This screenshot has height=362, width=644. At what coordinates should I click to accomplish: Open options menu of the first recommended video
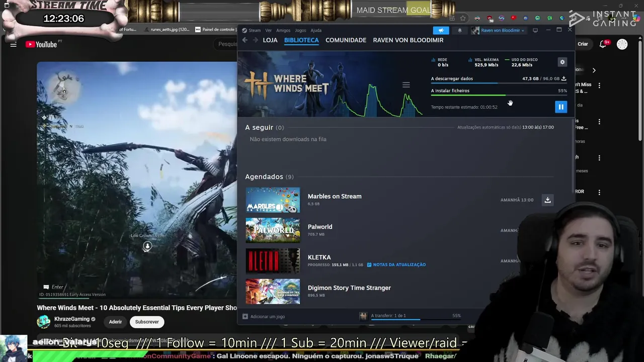click(599, 85)
